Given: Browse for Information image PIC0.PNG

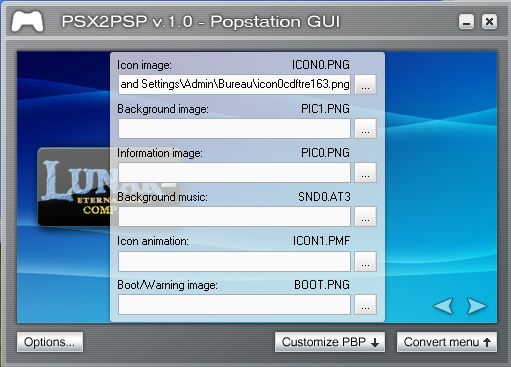Looking at the screenshot, I should (x=365, y=173).
